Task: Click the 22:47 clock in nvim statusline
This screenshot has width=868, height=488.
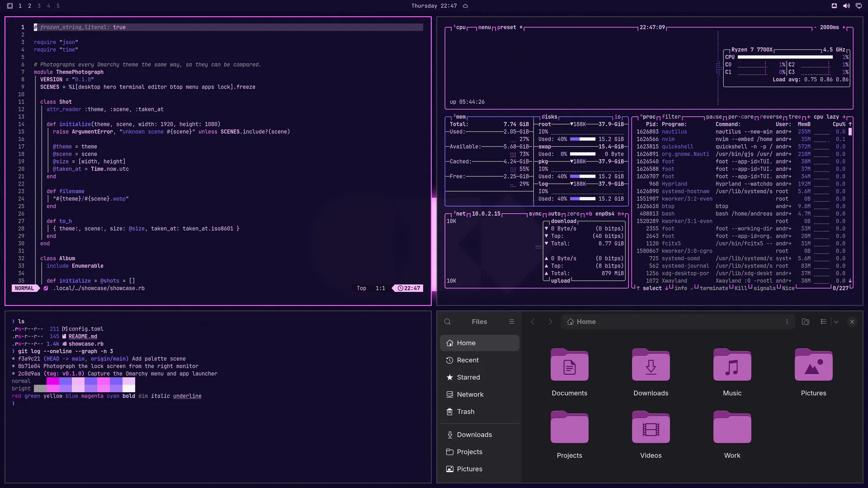Action: [409, 288]
